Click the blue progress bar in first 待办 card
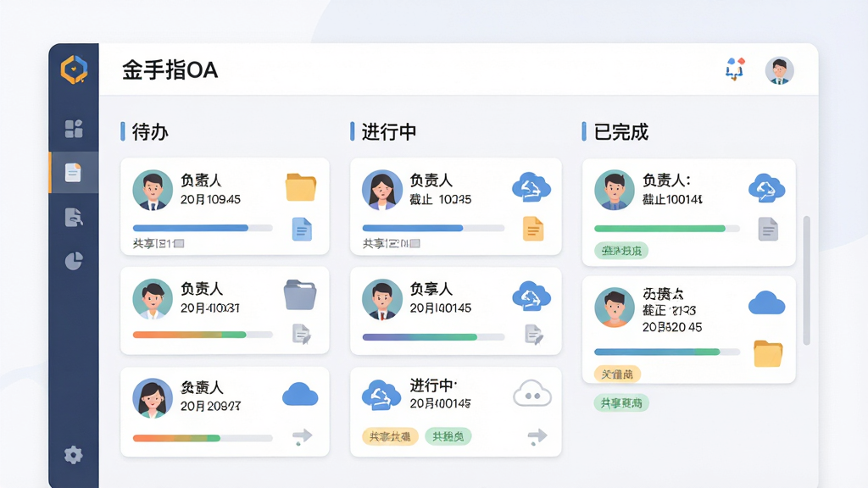The width and height of the screenshot is (868, 488). (x=203, y=228)
